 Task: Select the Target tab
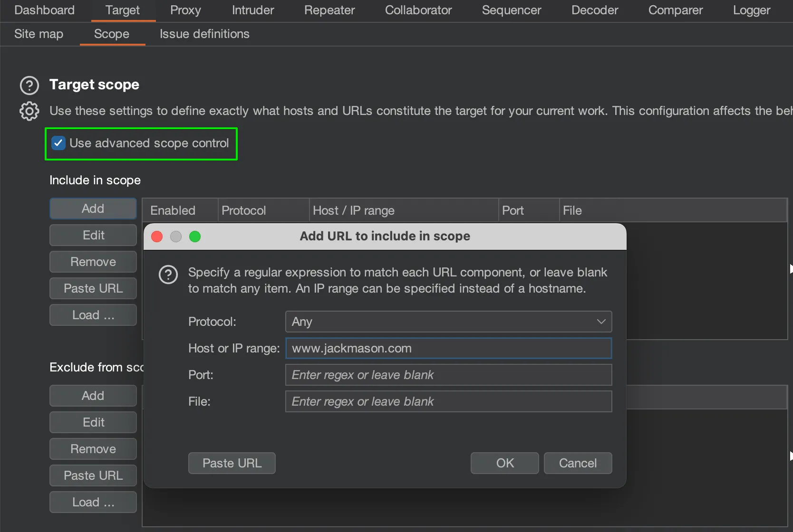(x=123, y=10)
